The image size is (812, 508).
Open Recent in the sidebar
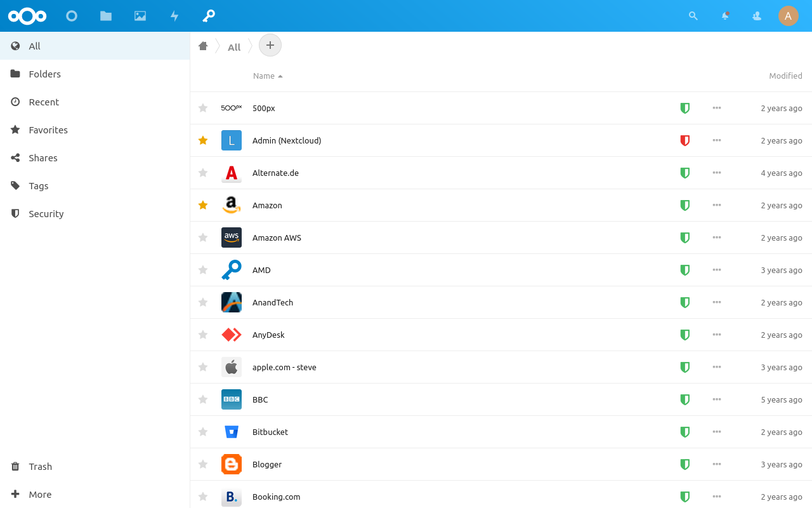click(x=95, y=102)
